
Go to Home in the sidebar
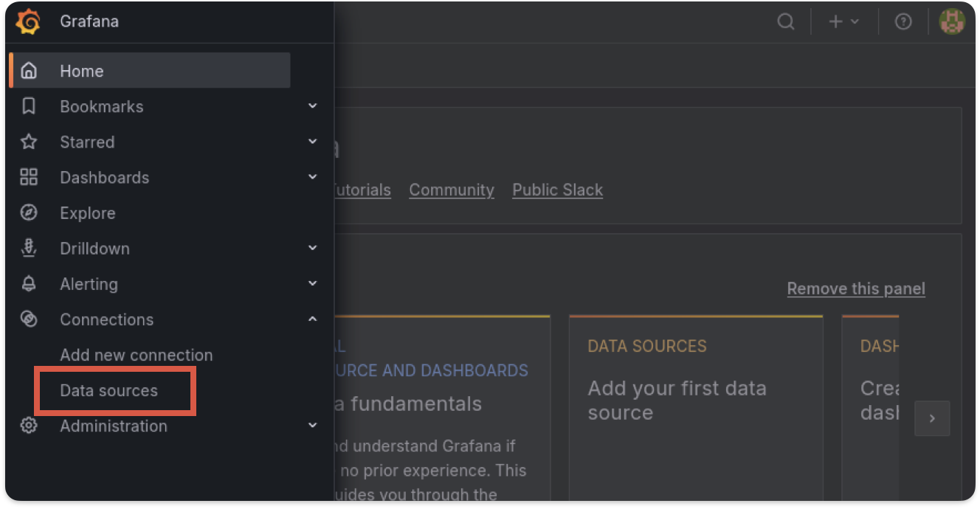[82, 71]
